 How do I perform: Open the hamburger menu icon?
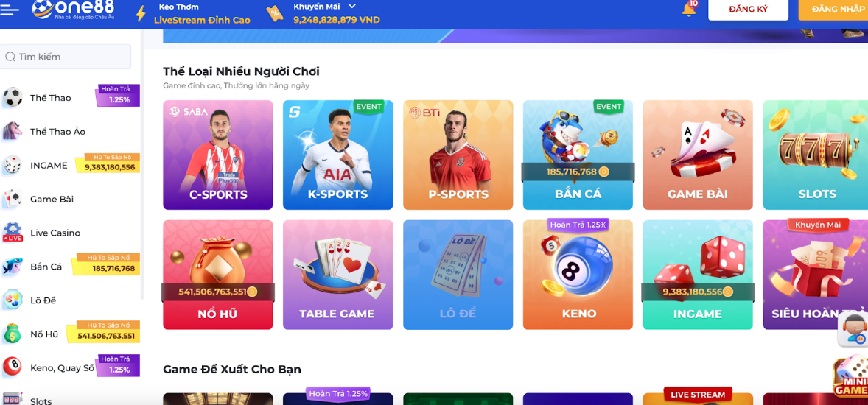pyautogui.click(x=10, y=10)
